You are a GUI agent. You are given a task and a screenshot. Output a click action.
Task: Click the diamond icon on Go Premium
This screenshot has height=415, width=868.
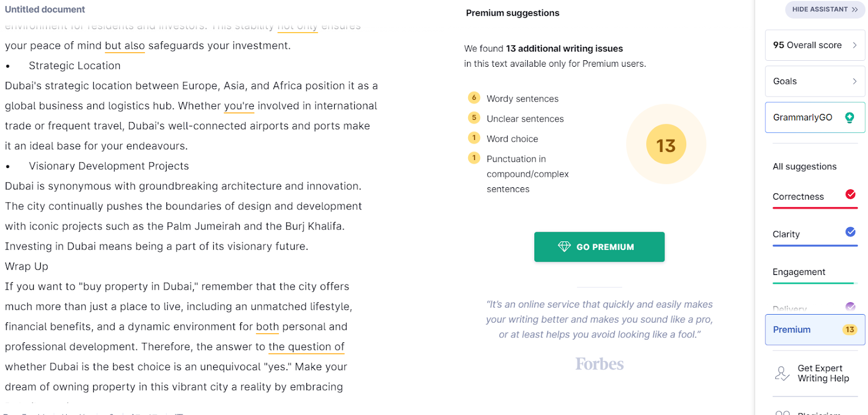tap(564, 247)
